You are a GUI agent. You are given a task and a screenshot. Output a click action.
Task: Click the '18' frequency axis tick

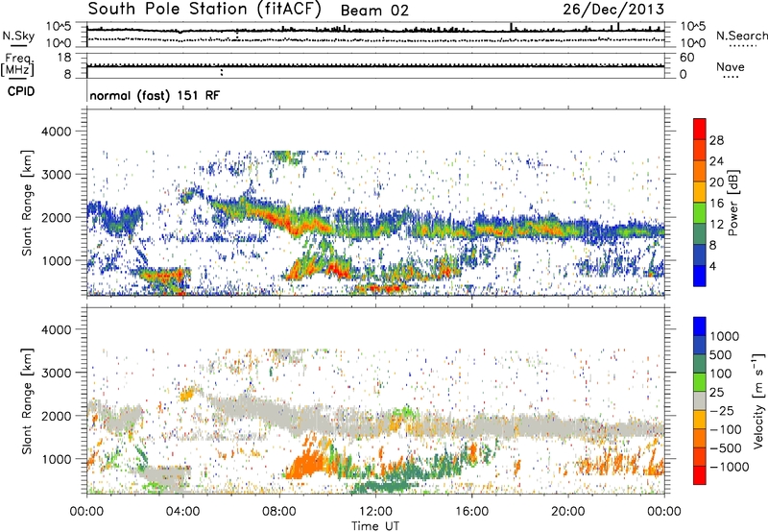tap(64, 58)
